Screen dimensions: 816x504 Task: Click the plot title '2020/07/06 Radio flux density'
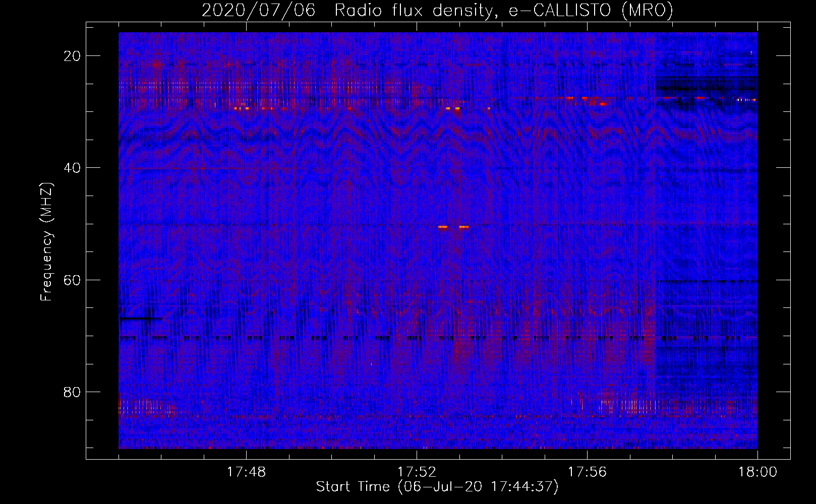coord(347,11)
